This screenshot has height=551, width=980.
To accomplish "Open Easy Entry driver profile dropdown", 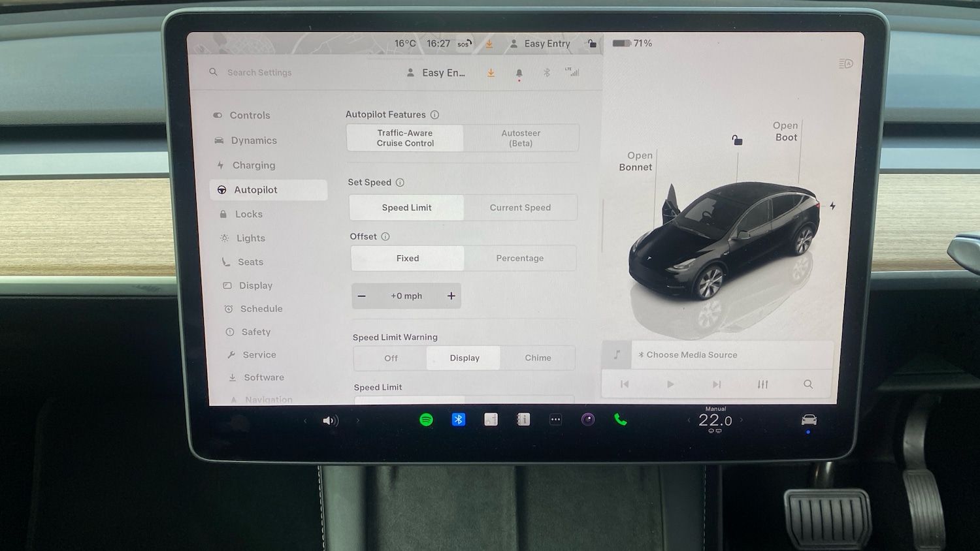I will click(x=436, y=73).
